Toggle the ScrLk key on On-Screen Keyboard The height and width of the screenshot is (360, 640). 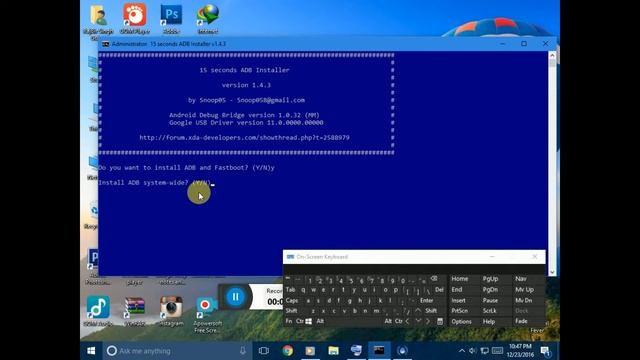click(x=489, y=311)
